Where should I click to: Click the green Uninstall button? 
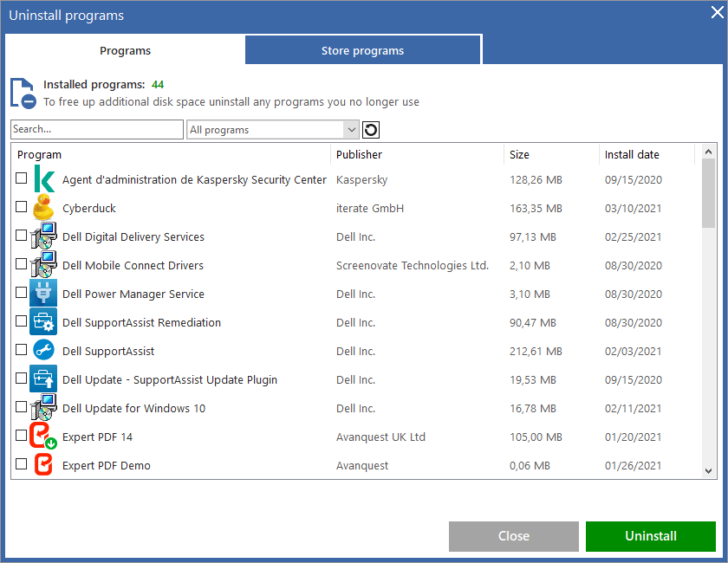[651, 536]
